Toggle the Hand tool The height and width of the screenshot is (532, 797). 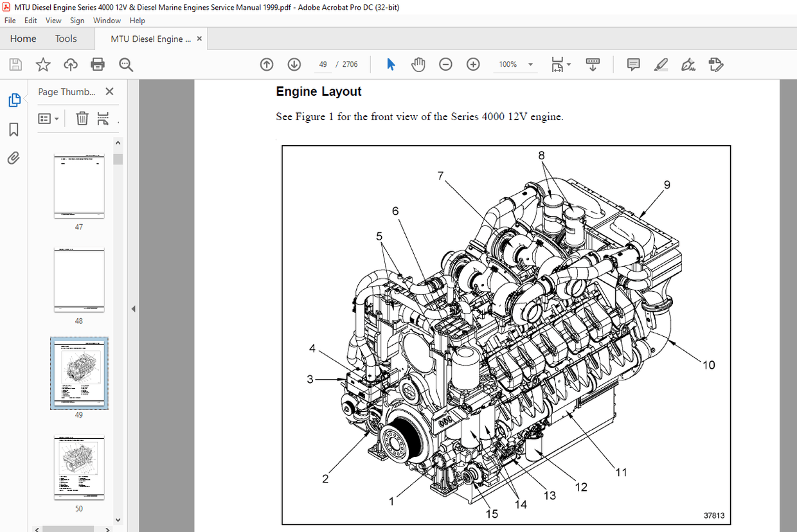(x=418, y=64)
